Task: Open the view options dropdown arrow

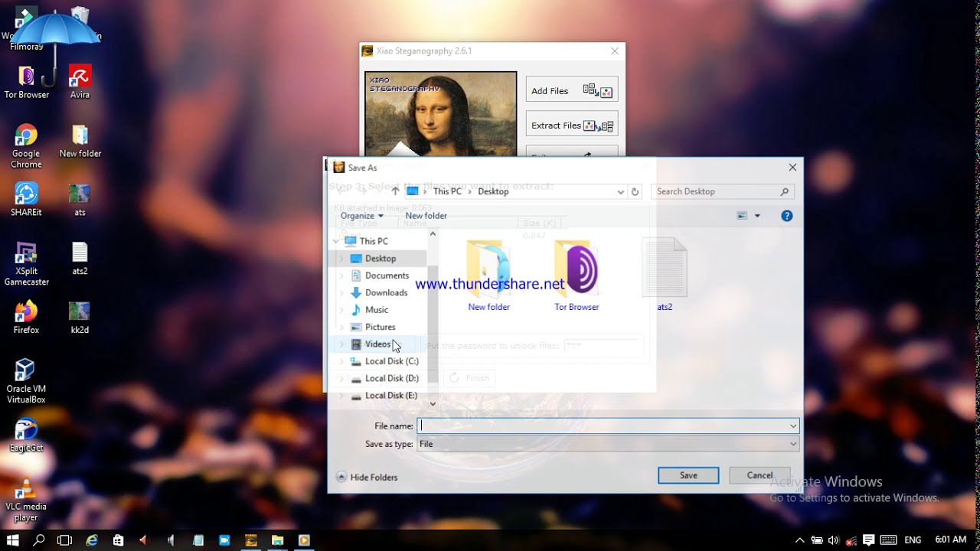Action: pyautogui.click(x=757, y=216)
